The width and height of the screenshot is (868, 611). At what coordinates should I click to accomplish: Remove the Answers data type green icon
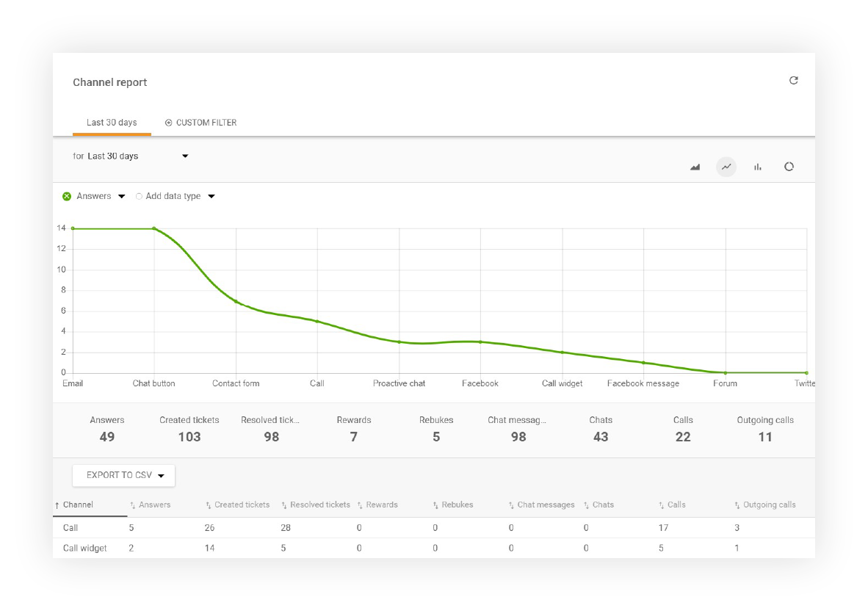(67, 196)
